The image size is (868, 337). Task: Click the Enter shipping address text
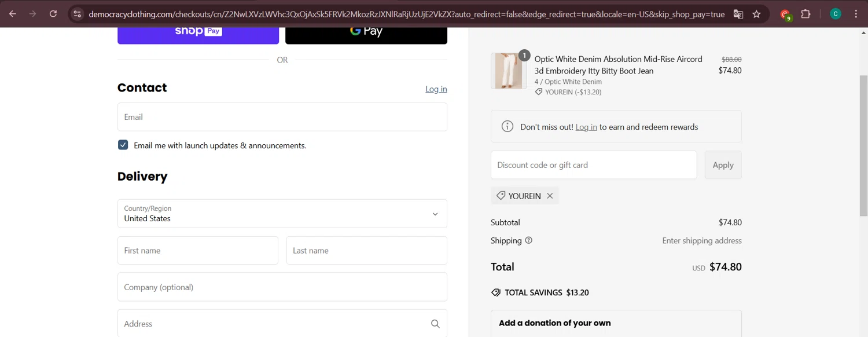click(702, 240)
